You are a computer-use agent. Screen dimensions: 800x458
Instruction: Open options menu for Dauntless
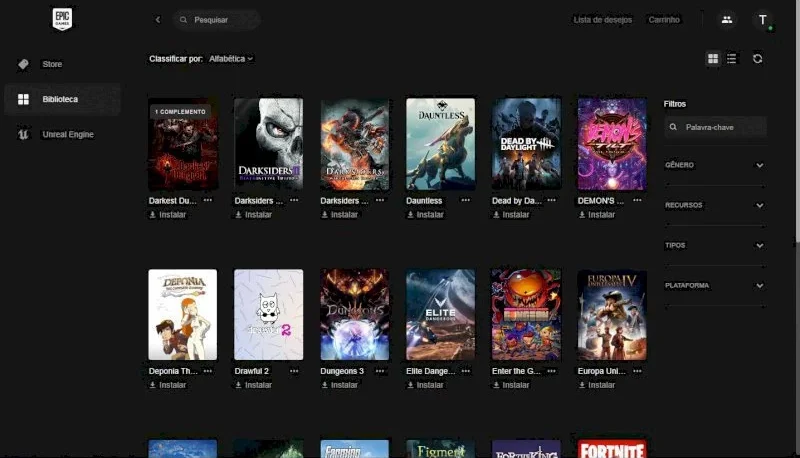click(465, 200)
